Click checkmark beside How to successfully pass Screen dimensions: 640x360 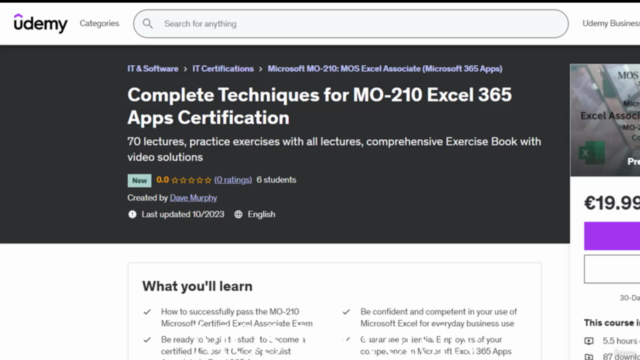[147, 312]
